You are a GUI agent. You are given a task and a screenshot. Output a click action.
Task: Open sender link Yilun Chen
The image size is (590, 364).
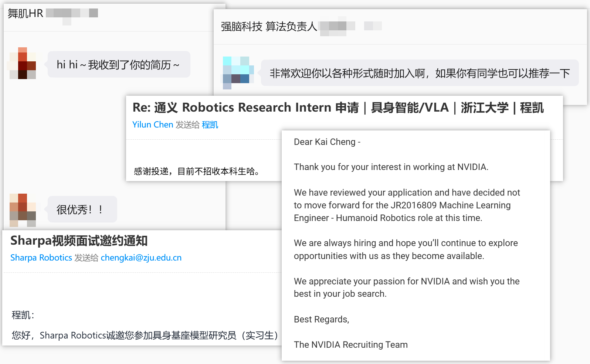[153, 125]
